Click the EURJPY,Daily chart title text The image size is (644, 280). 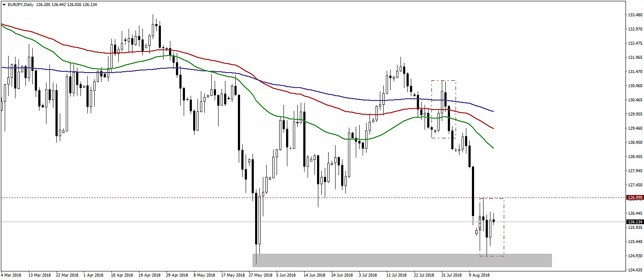pyautogui.click(x=21, y=4)
